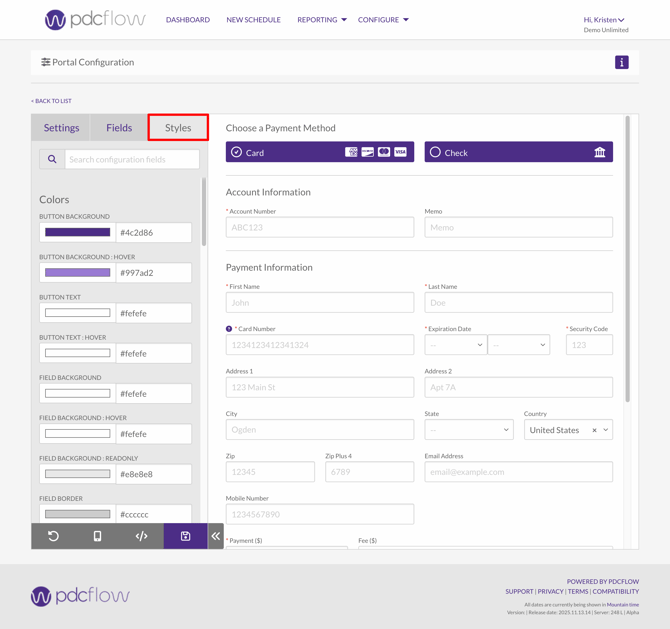This screenshot has height=629, width=670.
Task: Open Button Text color swatch
Action: point(77,313)
